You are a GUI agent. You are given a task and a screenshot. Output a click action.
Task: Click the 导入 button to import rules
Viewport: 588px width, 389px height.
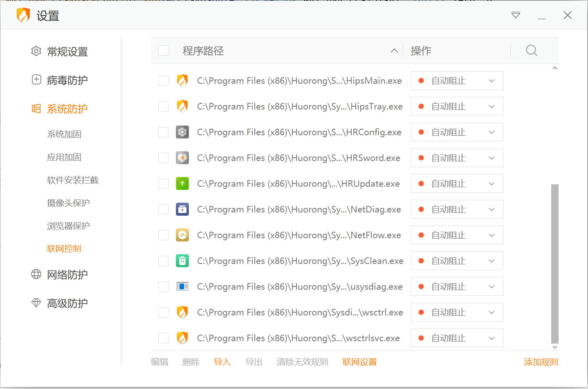tap(222, 362)
